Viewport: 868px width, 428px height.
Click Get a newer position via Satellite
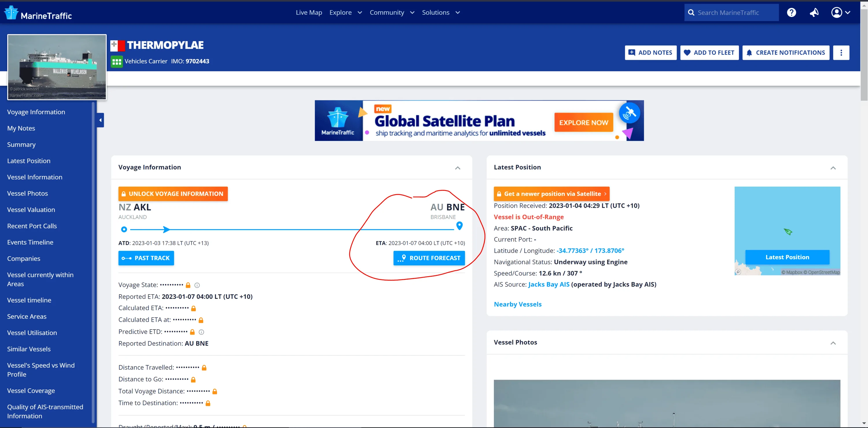551,194
